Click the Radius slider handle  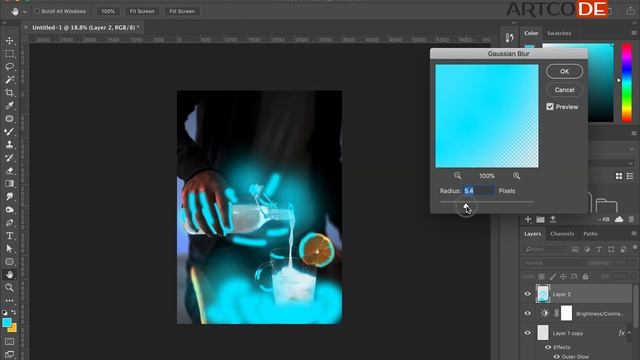(466, 205)
